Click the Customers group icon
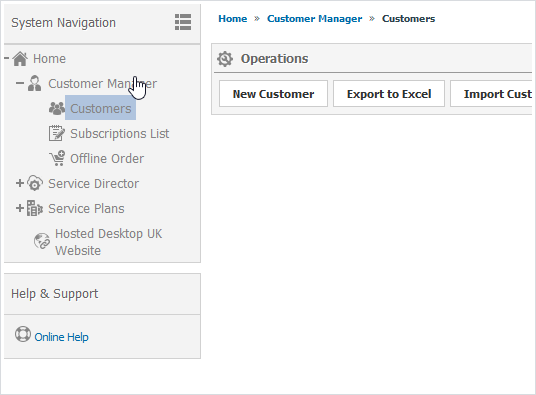Image resolution: width=536 pixels, height=395 pixels. tap(57, 109)
